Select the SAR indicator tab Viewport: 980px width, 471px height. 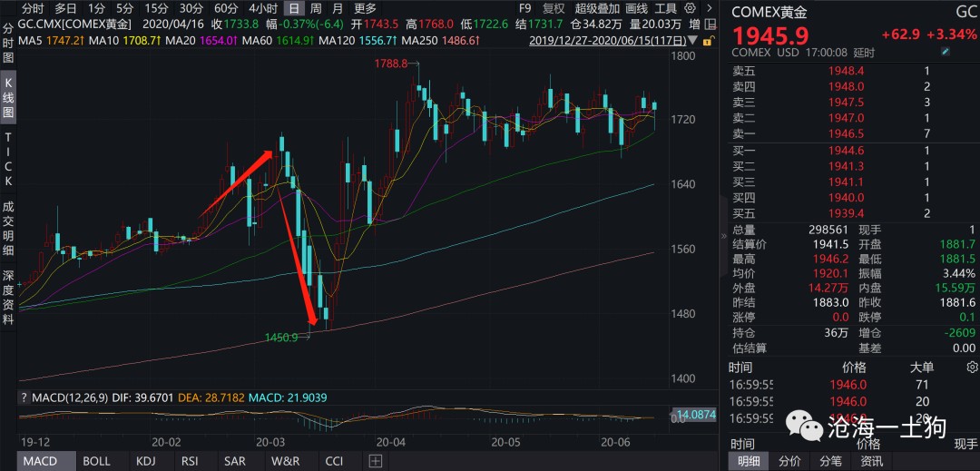[x=234, y=462]
